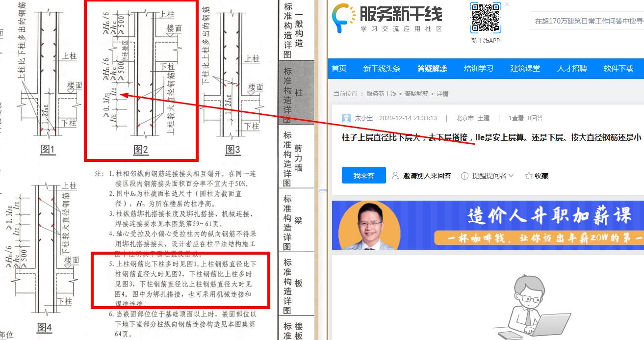
Task: Click the 图1 diagram caption
Action: 47,150
